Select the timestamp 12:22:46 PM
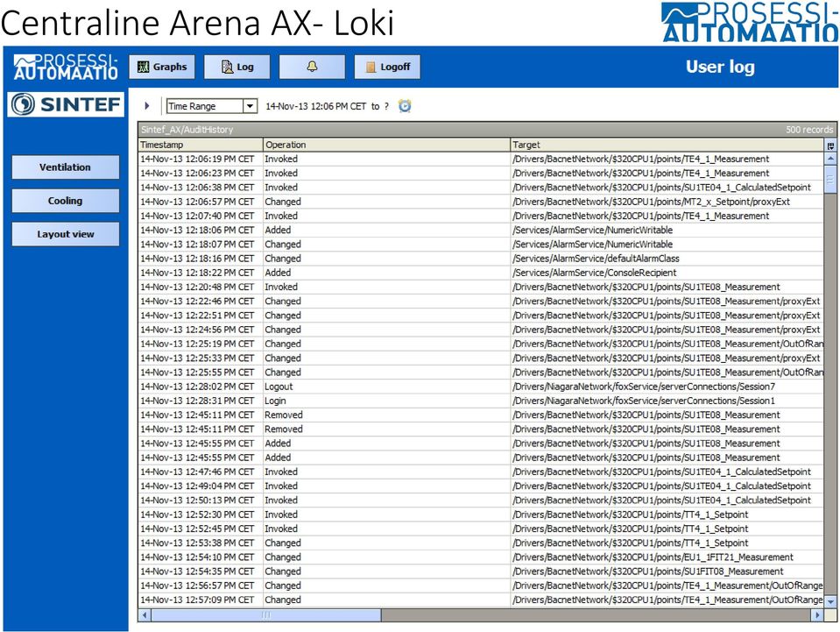 click(197, 302)
